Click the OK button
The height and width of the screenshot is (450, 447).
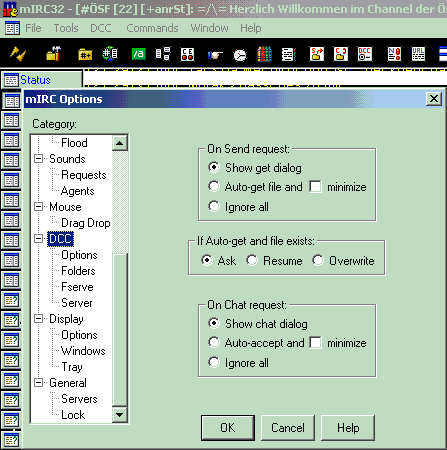(228, 428)
